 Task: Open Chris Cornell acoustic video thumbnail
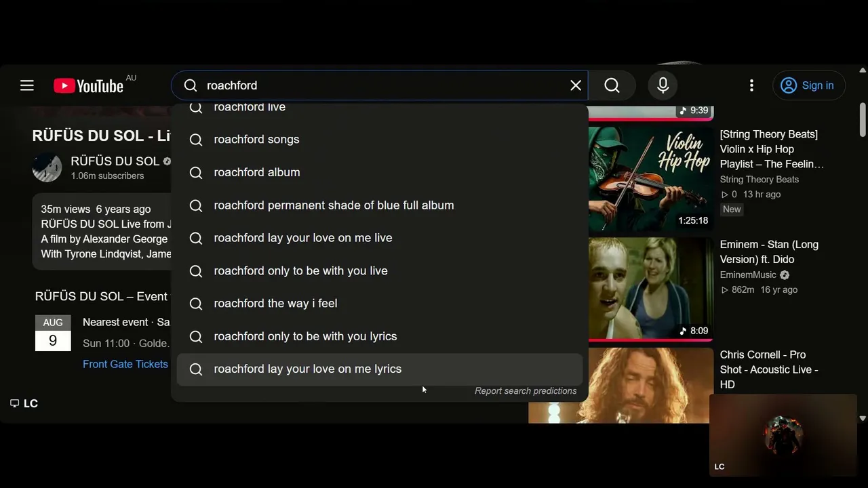[620, 385]
